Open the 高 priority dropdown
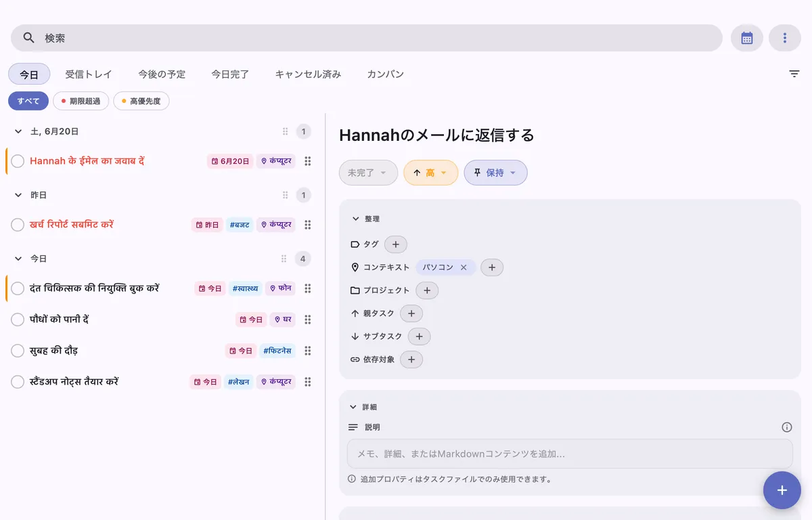Viewport: 812px width, 520px height. 430,173
